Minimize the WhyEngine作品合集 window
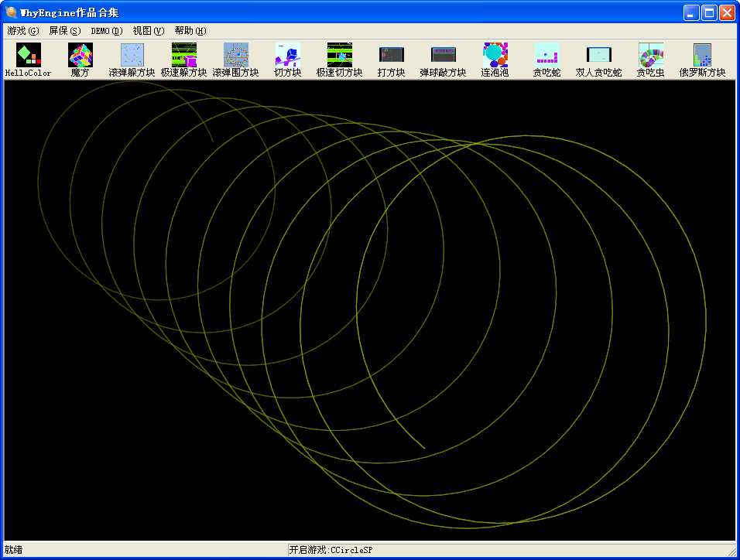This screenshot has width=740, height=560. tap(691, 12)
